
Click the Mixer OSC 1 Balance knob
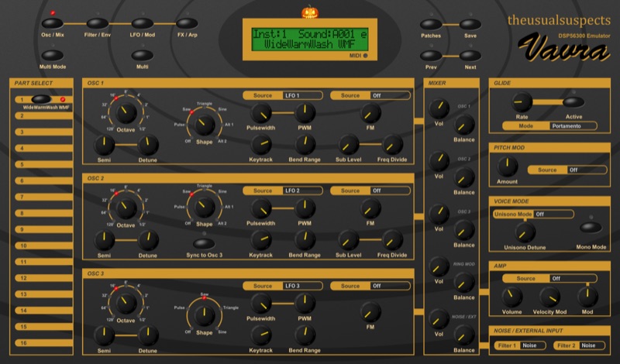point(463,125)
